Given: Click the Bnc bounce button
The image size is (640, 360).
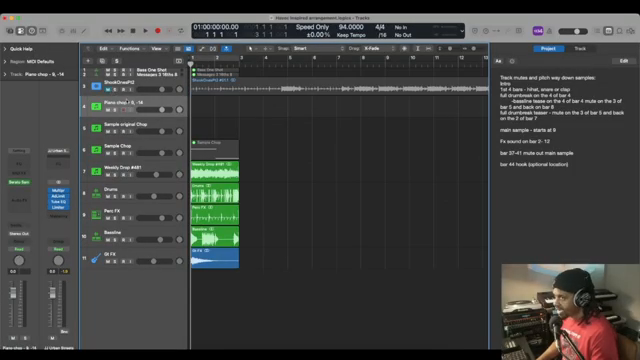Looking at the screenshot, I should coord(64,332).
